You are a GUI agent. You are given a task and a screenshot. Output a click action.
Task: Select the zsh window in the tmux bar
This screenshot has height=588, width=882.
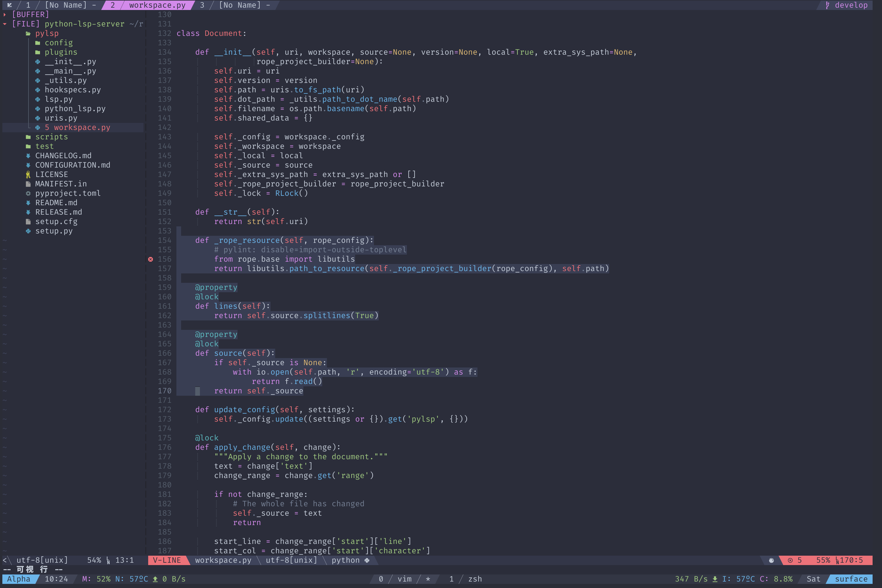[475, 579]
